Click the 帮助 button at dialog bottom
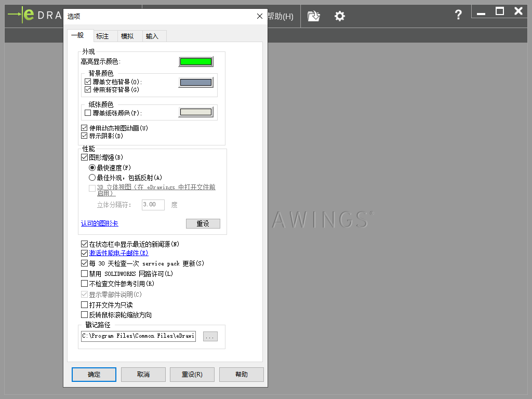The image size is (532, 399). (241, 374)
